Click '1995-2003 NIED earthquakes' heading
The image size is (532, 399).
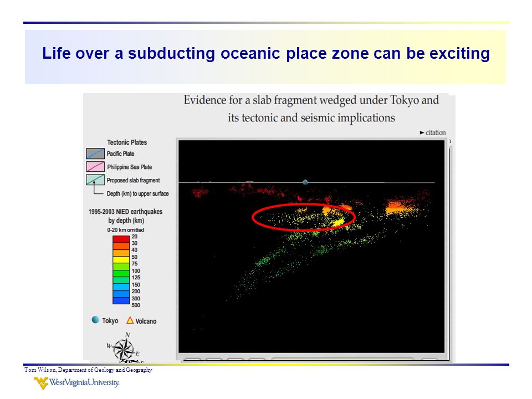pos(125,212)
